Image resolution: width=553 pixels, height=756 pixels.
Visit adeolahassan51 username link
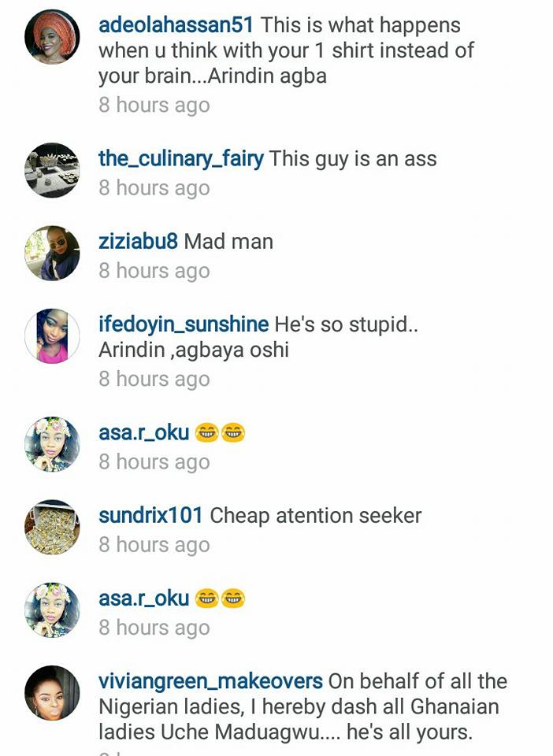click(x=176, y=25)
